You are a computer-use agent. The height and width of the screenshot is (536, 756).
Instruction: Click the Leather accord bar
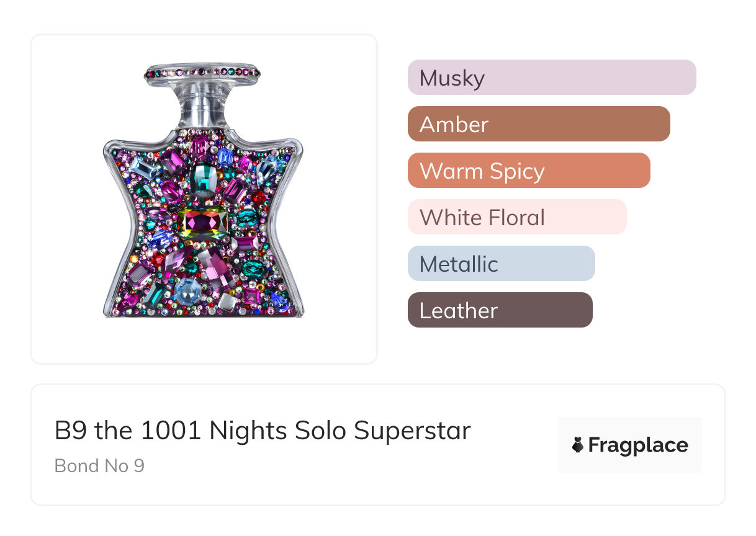pyautogui.click(x=500, y=310)
